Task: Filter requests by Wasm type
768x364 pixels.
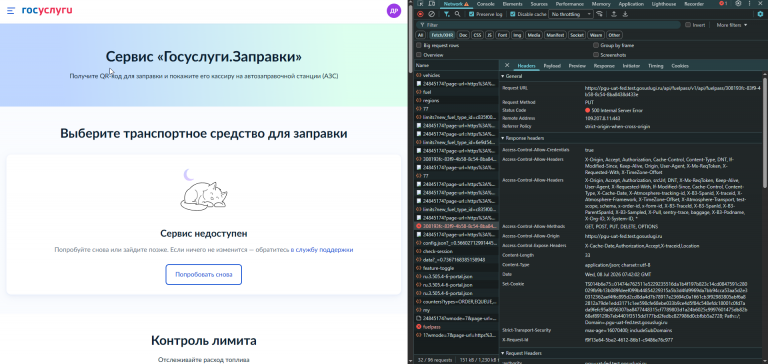Action: [x=596, y=35]
